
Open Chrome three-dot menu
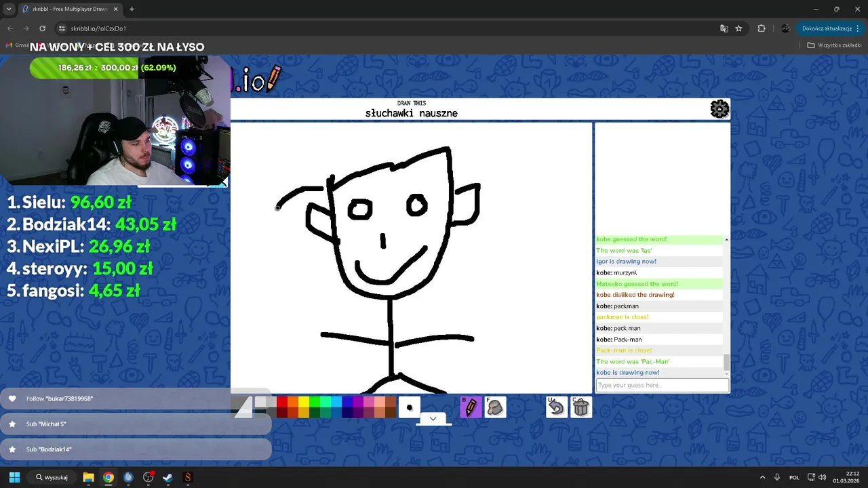[x=858, y=28]
